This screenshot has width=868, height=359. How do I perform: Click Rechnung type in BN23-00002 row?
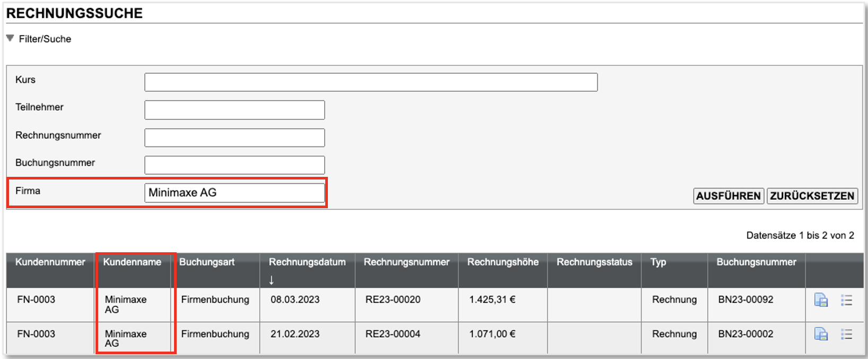[674, 334]
